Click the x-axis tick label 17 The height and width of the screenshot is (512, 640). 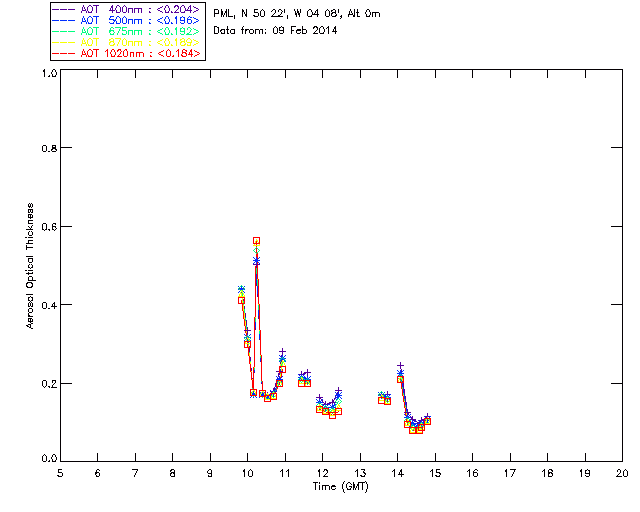coord(510,474)
